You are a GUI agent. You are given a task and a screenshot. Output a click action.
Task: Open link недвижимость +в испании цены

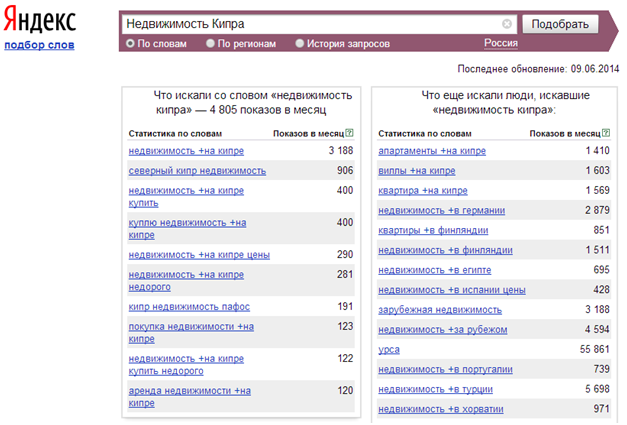(x=452, y=290)
